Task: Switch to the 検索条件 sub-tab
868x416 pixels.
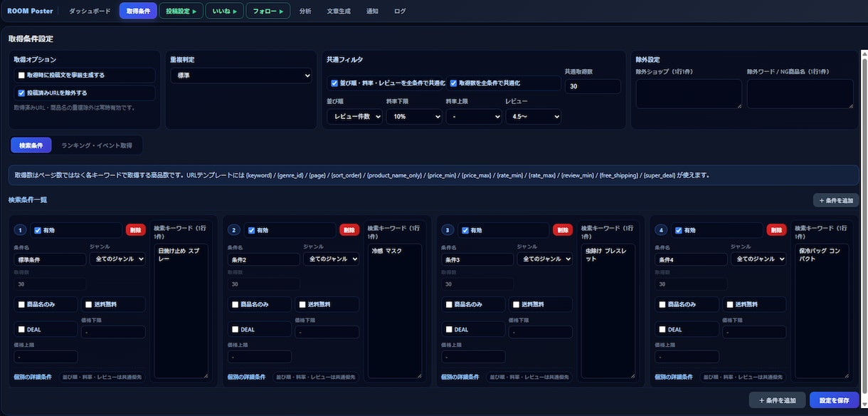Action: (x=31, y=145)
